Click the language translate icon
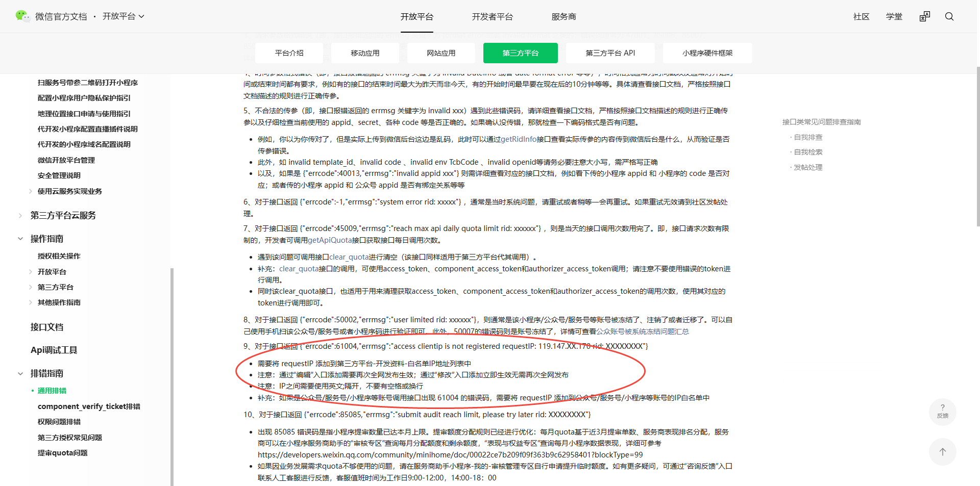Image resolution: width=980 pixels, height=486 pixels. pos(925,16)
